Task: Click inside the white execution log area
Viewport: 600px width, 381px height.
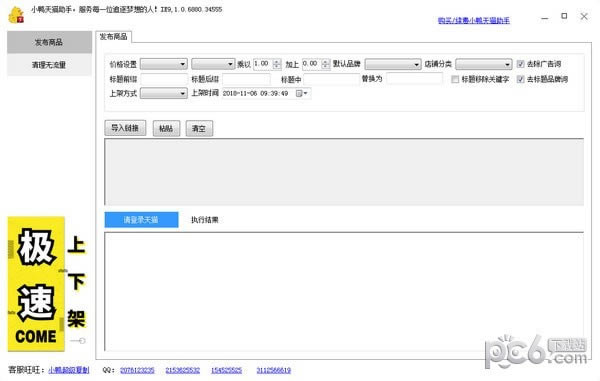Action: [344, 291]
